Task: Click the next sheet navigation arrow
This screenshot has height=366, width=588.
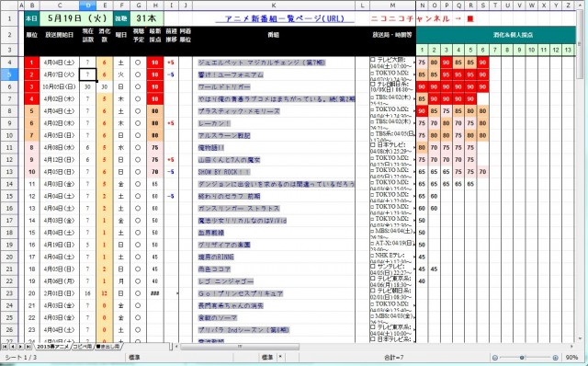Action: tap(20, 346)
